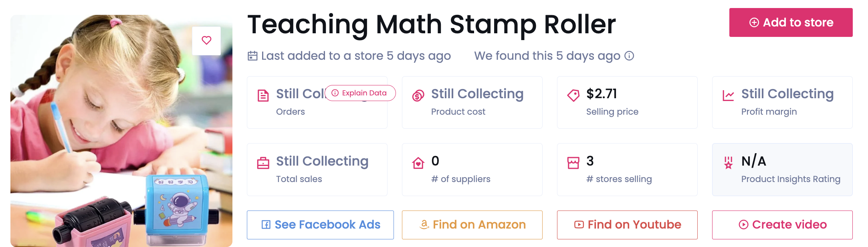Click the Selling price tag icon
This screenshot has width=868, height=247.
(573, 95)
